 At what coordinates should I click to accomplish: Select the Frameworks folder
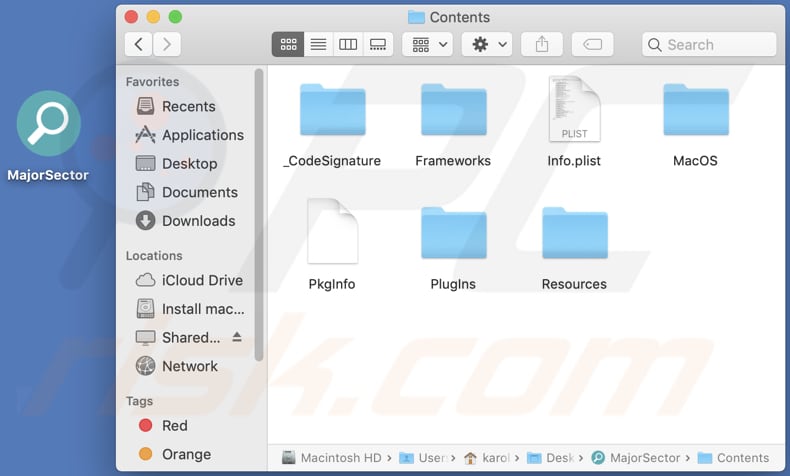[x=453, y=111]
